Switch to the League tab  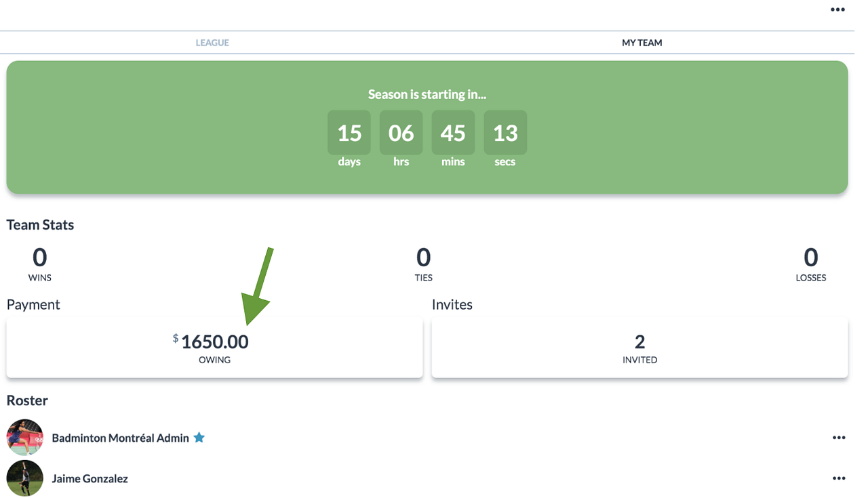click(212, 43)
